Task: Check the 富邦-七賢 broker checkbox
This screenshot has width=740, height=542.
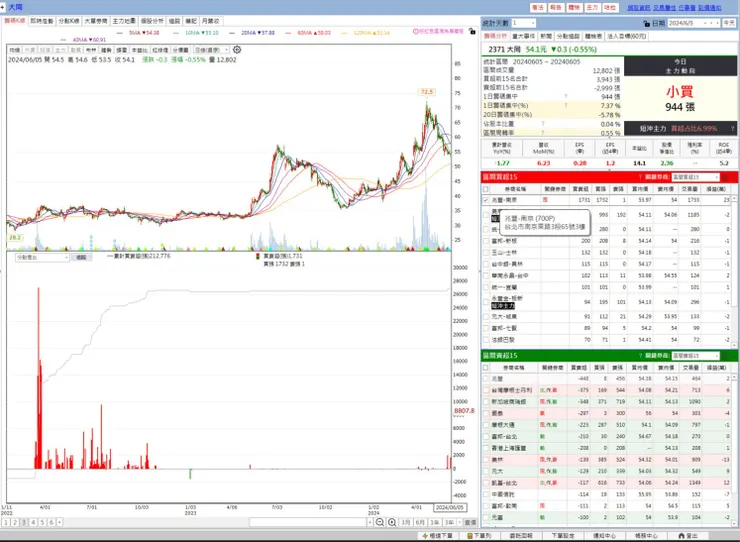Action: 486,328
